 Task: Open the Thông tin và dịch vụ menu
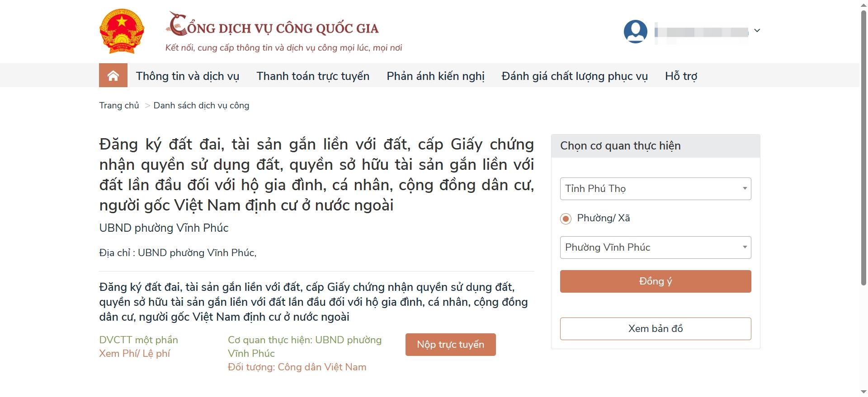point(188,76)
